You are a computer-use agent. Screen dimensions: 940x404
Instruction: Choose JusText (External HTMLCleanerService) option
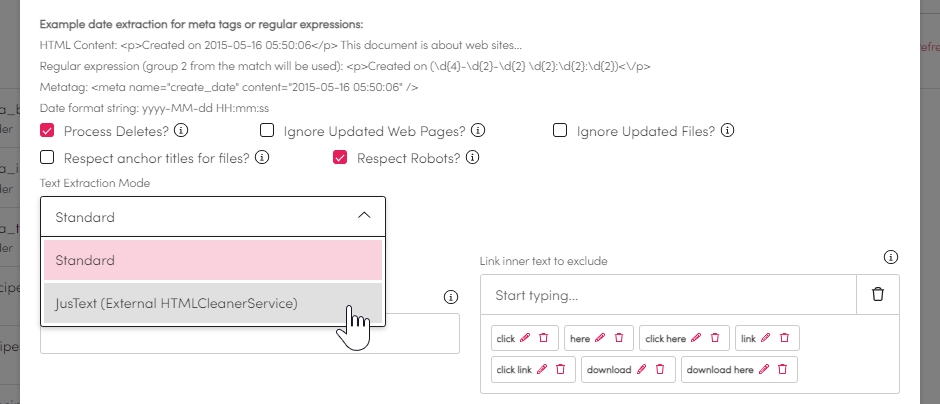click(x=212, y=303)
